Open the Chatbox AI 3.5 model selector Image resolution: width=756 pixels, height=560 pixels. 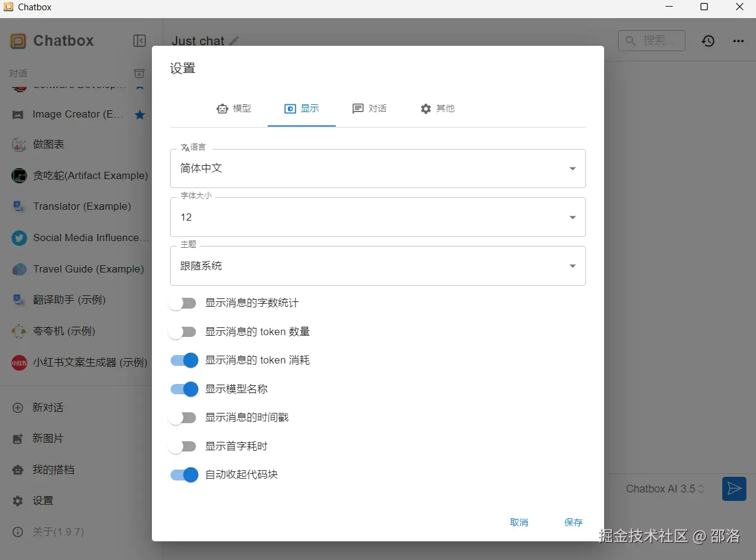[x=666, y=489]
